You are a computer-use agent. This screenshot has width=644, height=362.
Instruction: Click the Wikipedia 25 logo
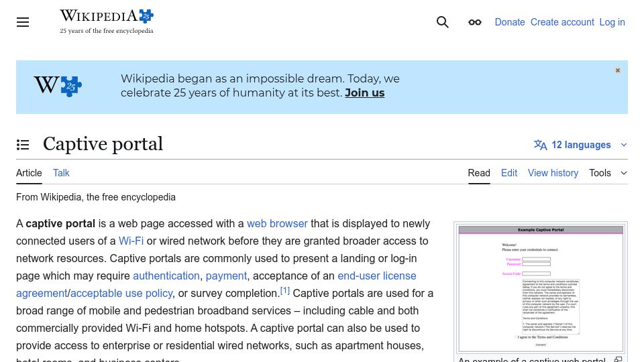[x=107, y=21]
